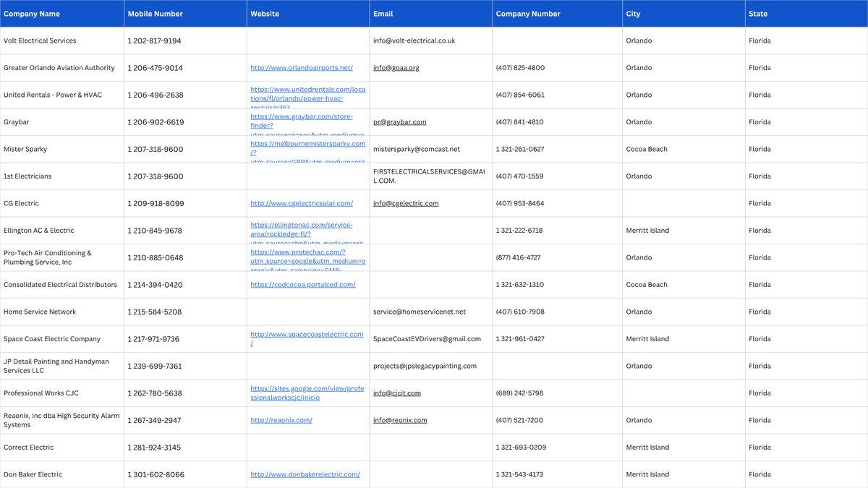Select the 1st Electricians company cell
This screenshot has width=868, height=488.
tap(62, 176)
